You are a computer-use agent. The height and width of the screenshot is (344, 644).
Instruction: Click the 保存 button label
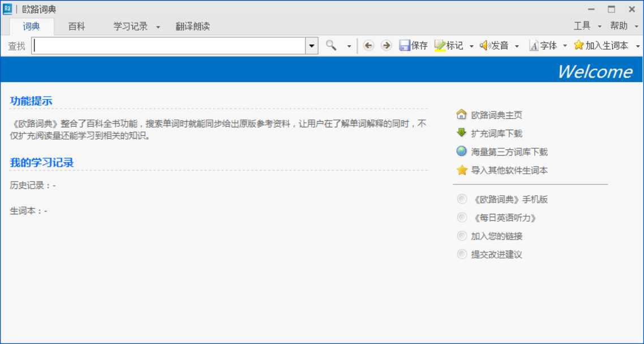[x=419, y=46]
